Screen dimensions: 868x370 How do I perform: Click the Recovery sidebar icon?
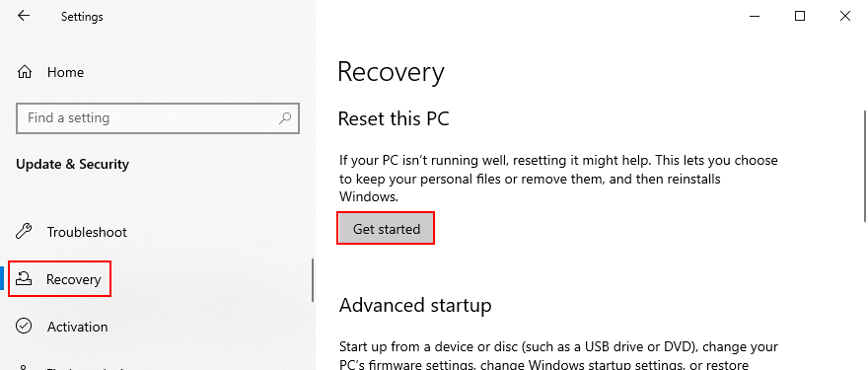tap(24, 279)
